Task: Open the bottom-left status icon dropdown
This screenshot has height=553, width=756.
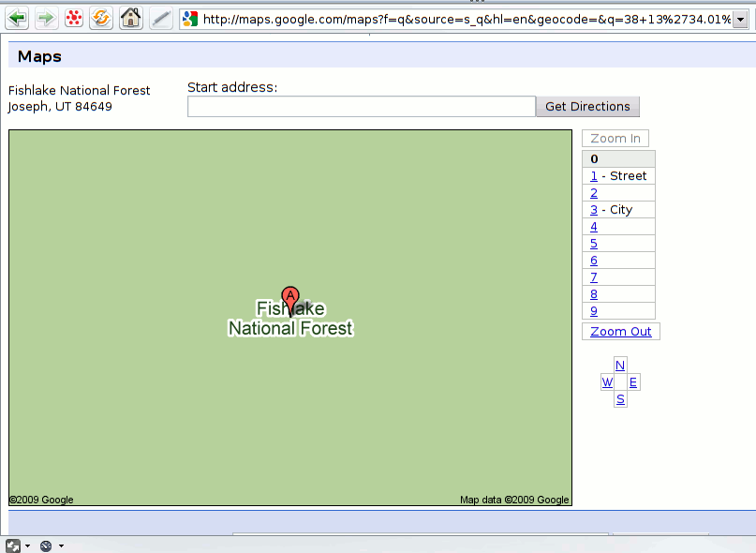Action: click(x=28, y=546)
